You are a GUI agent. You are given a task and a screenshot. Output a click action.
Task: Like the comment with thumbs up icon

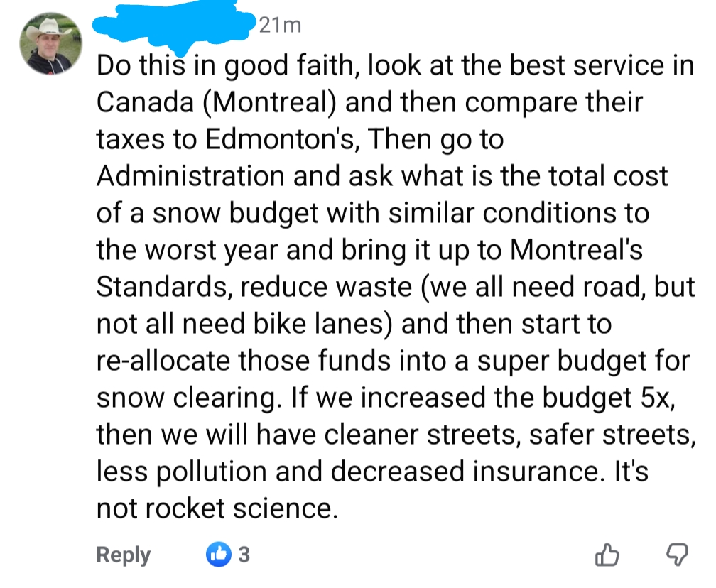pos(607,555)
